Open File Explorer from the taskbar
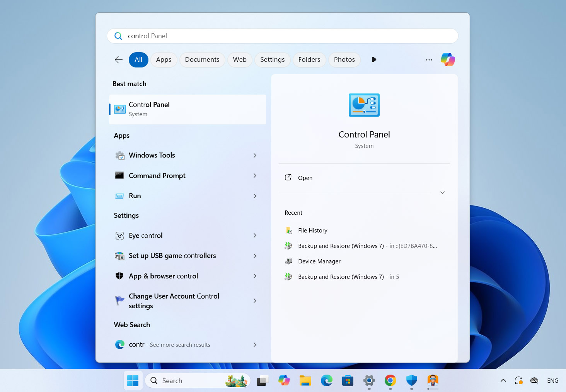Image resolution: width=566 pixels, height=392 pixels. pos(305,381)
